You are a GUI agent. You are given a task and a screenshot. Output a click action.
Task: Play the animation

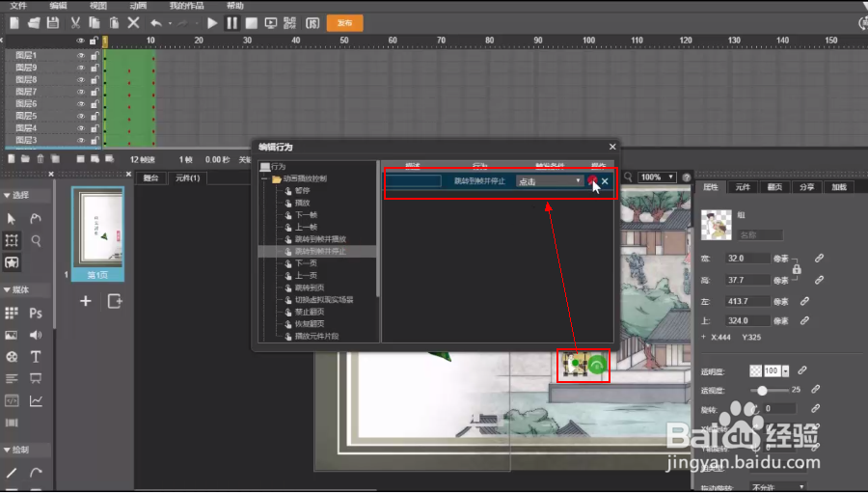pos(212,23)
